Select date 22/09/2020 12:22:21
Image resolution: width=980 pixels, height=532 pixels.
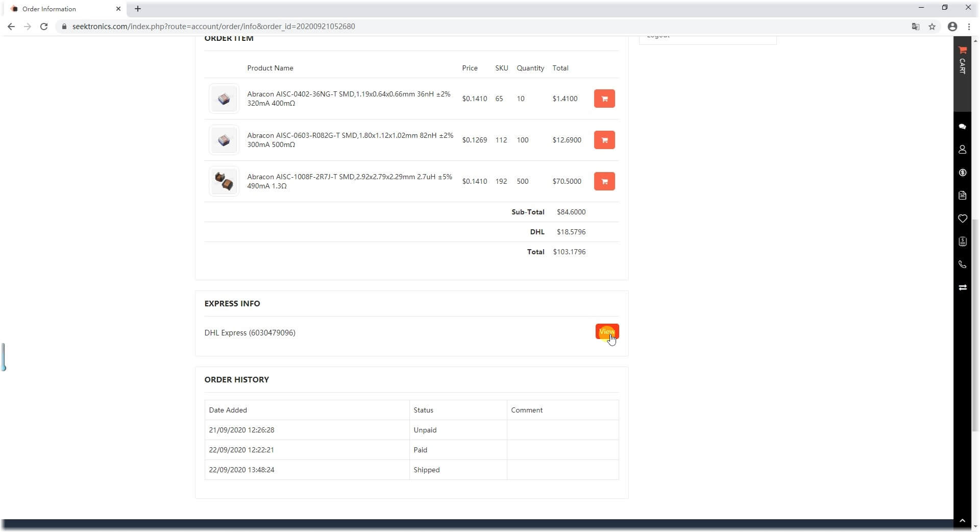(x=241, y=450)
